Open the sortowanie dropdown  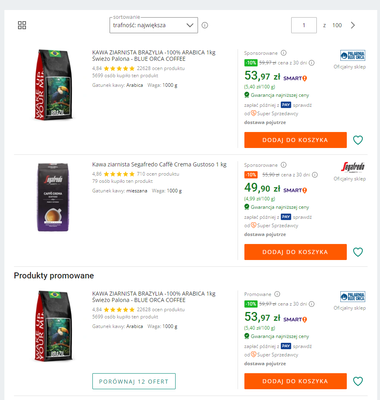pyautogui.click(x=153, y=25)
